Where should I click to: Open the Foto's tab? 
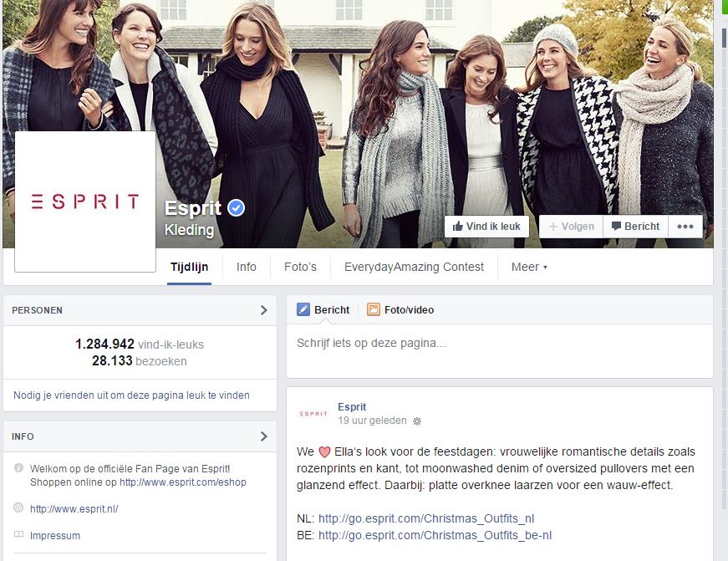[300, 267]
